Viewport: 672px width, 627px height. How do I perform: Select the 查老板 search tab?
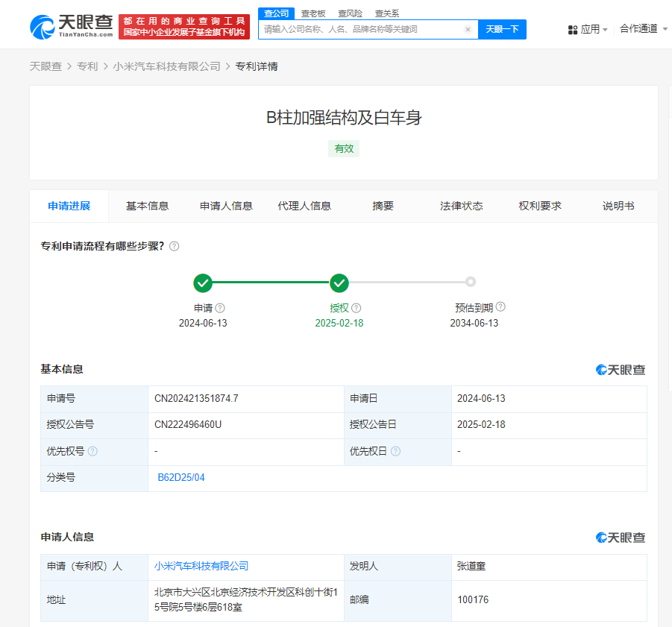(x=313, y=13)
